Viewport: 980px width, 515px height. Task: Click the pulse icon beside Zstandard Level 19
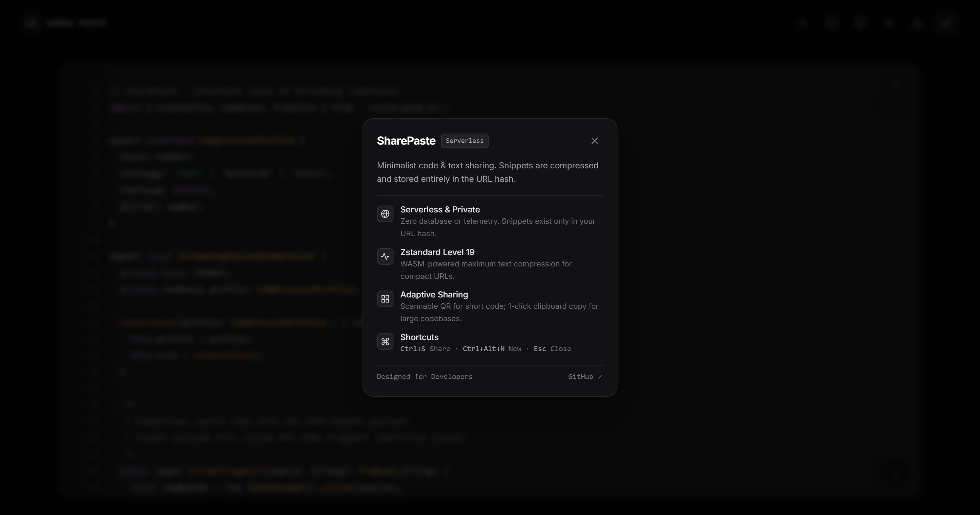(385, 256)
